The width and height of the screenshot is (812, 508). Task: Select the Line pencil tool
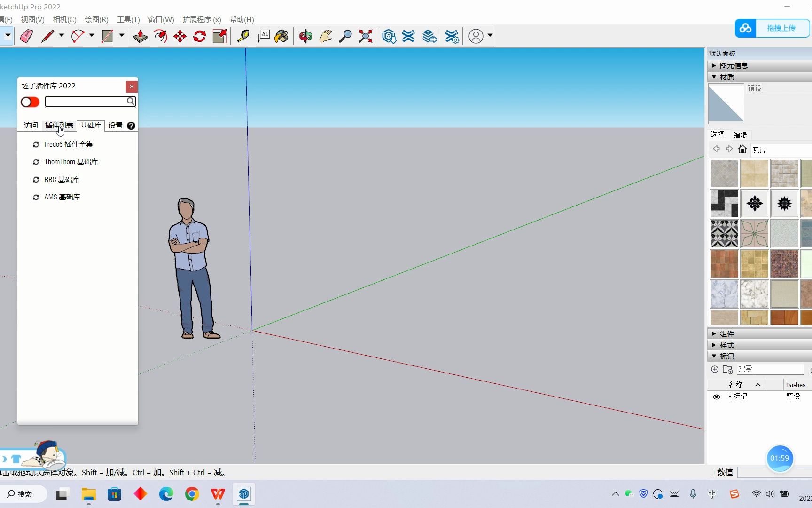pos(47,36)
